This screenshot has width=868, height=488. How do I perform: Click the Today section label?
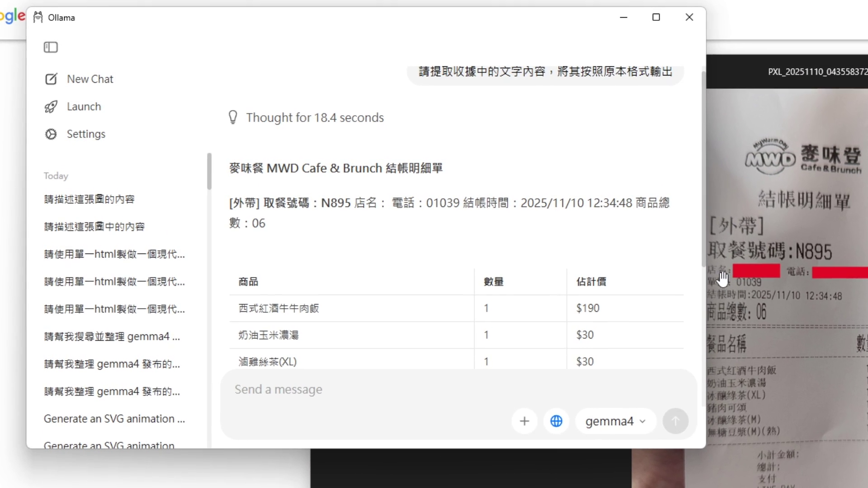56,176
